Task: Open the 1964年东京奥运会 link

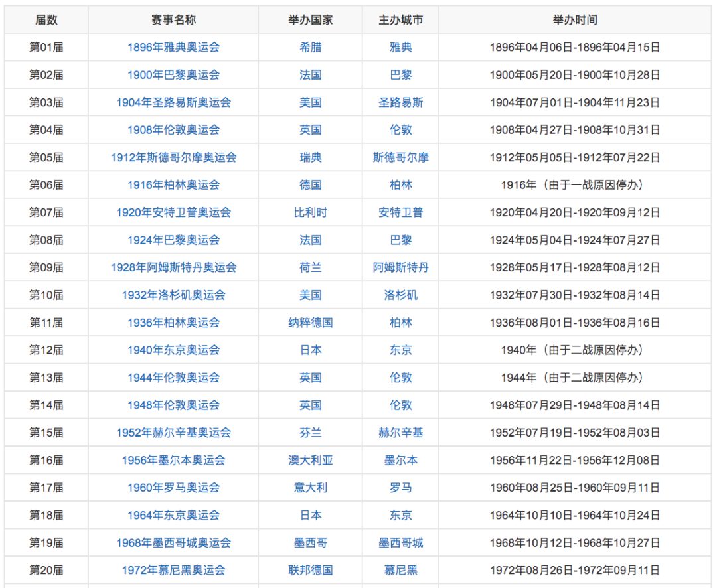Action: [x=173, y=515]
